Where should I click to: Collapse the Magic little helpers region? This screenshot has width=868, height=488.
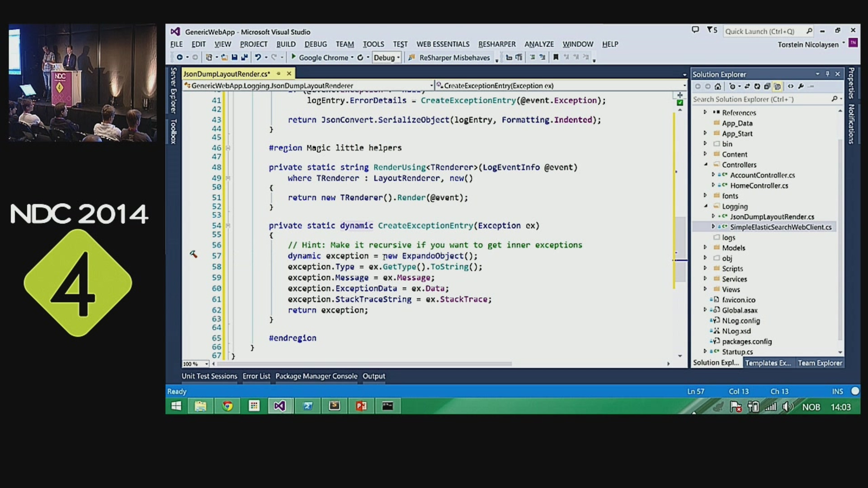(x=228, y=148)
